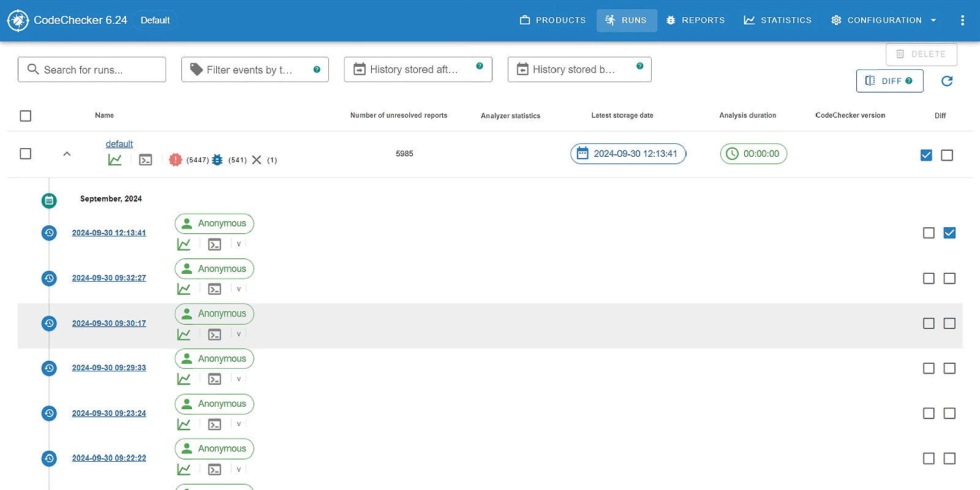Screen dimensions: 980x490
Task: Click the blue bug icon showing 541
Action: click(217, 160)
